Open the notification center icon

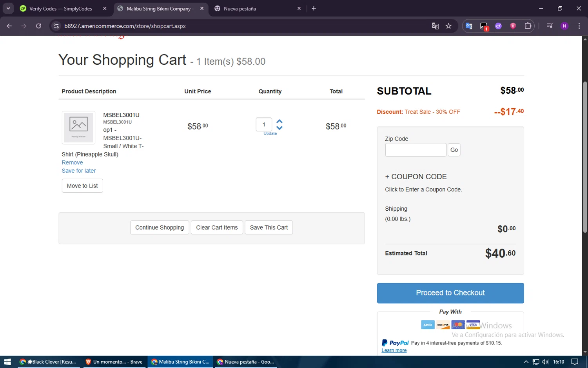click(575, 362)
